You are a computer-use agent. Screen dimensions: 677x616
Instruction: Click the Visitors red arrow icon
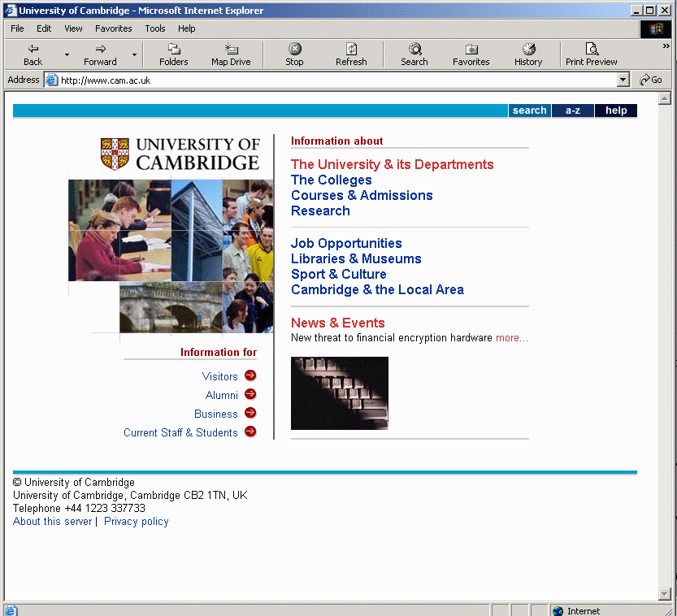click(250, 375)
